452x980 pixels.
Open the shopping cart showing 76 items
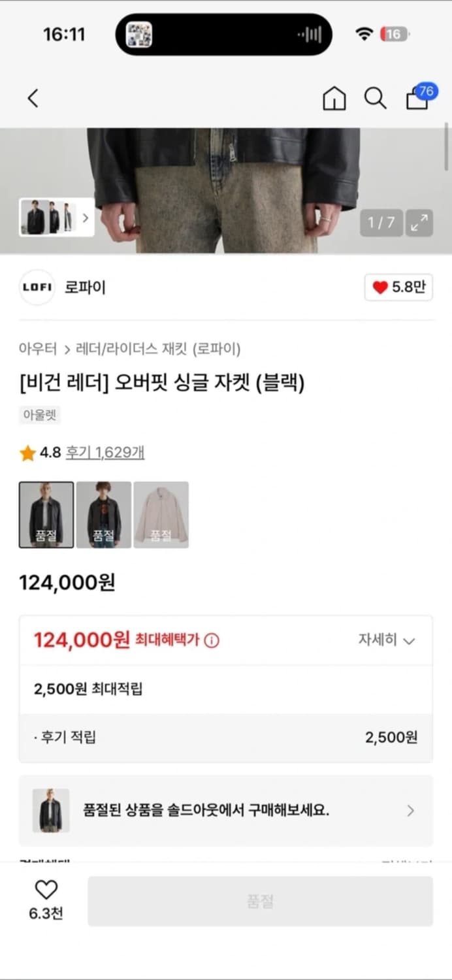click(417, 99)
